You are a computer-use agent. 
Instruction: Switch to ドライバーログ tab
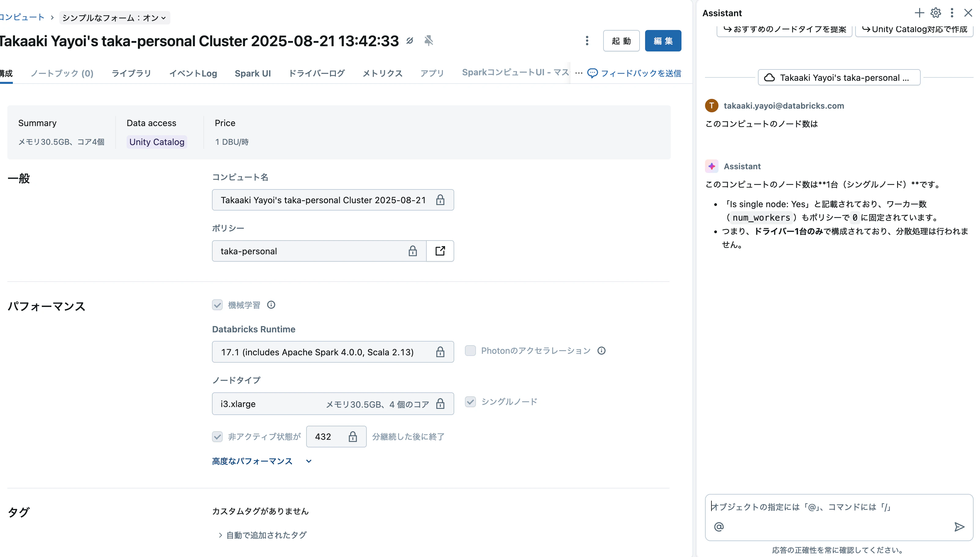pos(317,73)
